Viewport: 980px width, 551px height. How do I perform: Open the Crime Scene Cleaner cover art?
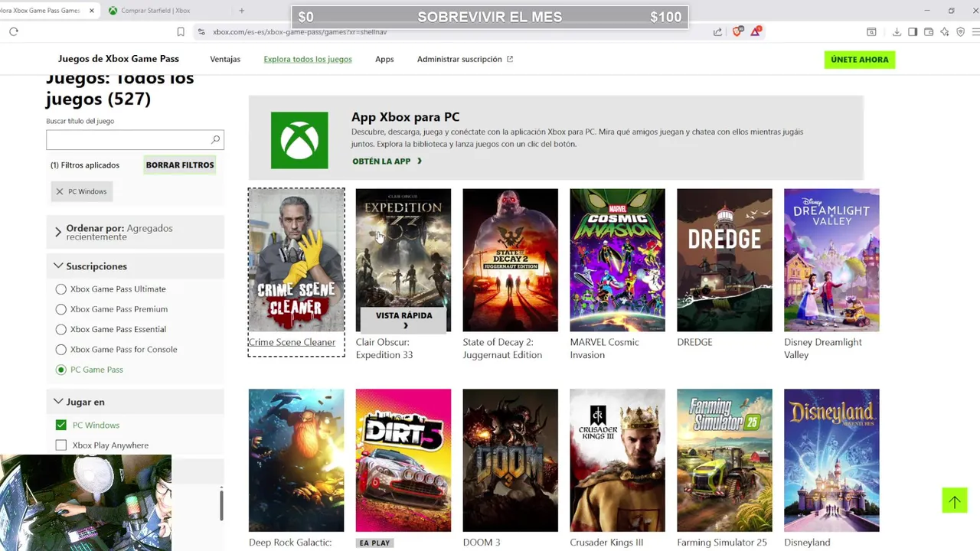point(296,260)
